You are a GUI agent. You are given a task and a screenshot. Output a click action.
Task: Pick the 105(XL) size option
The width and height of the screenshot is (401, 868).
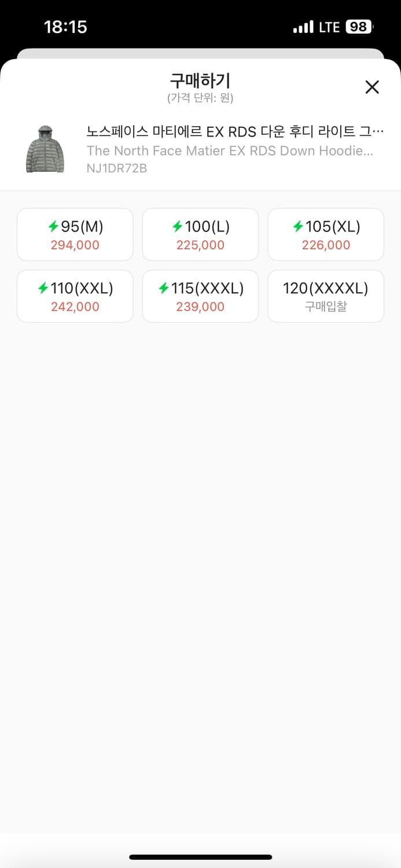coord(325,234)
